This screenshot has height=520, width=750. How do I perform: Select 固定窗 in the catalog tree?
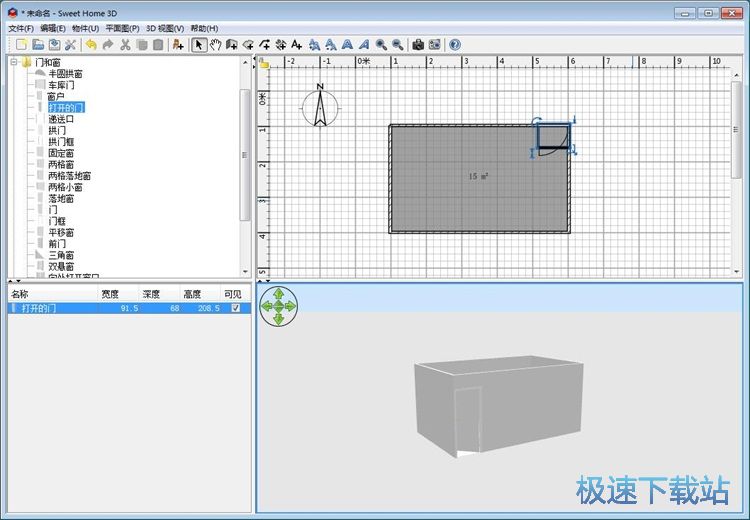(x=61, y=153)
